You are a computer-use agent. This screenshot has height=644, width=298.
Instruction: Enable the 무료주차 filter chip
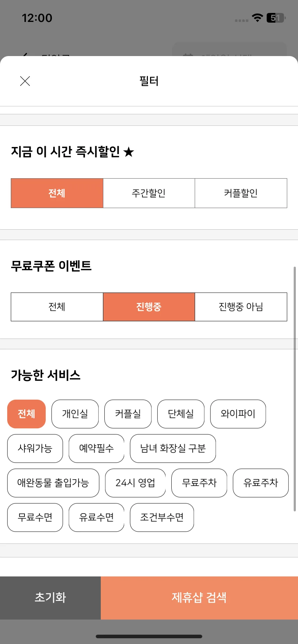(199, 483)
